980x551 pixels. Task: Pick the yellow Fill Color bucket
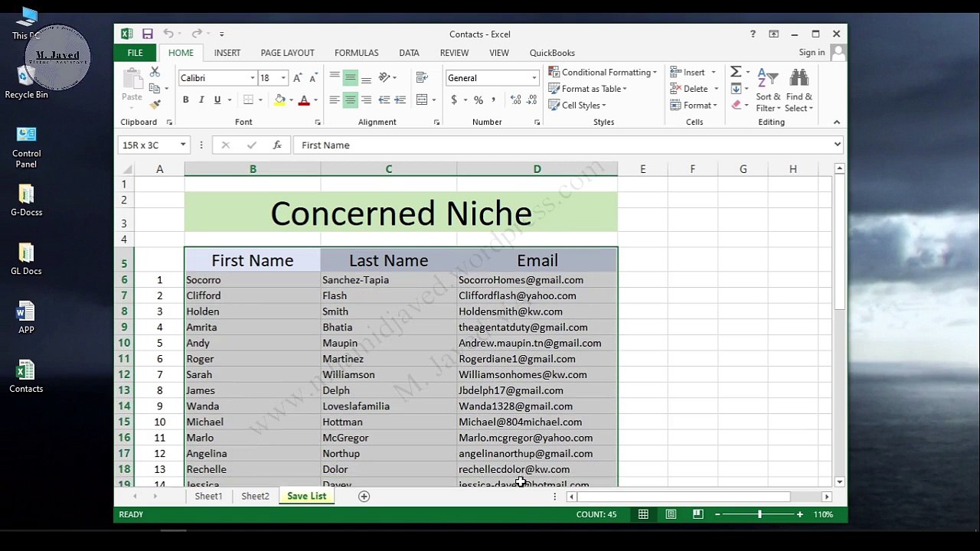pos(279,100)
